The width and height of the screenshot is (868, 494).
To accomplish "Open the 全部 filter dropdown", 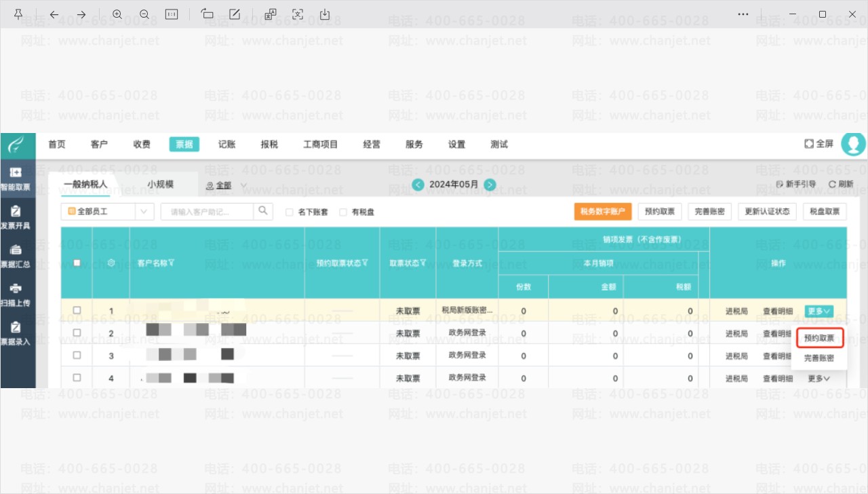I will (x=226, y=185).
